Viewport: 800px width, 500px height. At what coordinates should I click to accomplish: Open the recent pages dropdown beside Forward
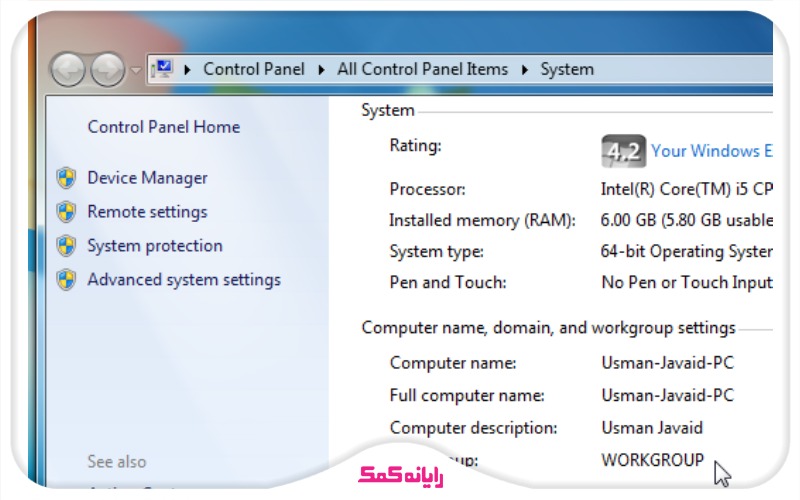point(136,71)
